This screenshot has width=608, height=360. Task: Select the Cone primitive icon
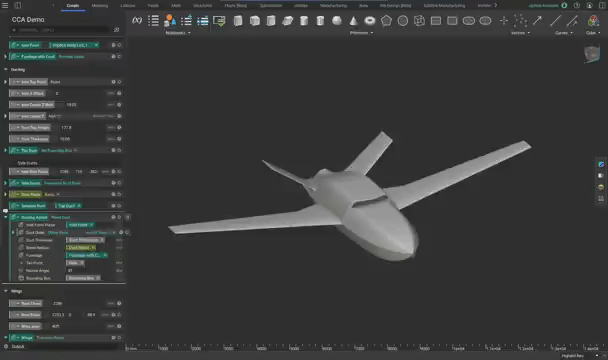tap(353, 21)
